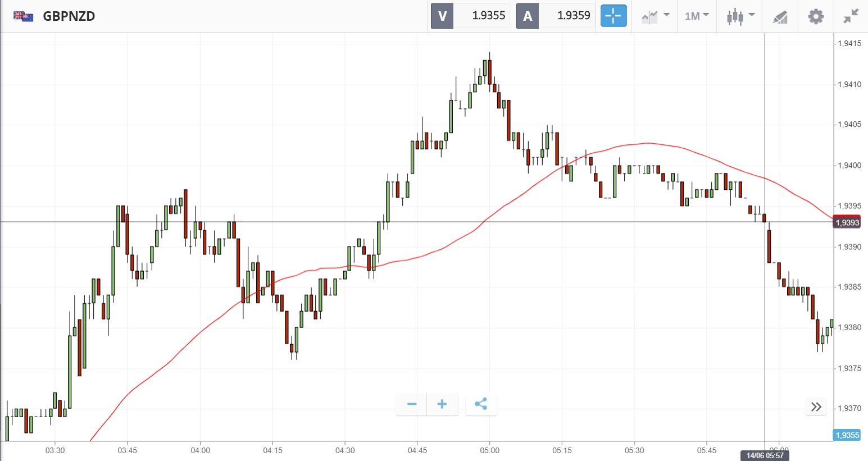Click the blue 1,9355 price tag
The image size is (868, 461).
point(847,435)
